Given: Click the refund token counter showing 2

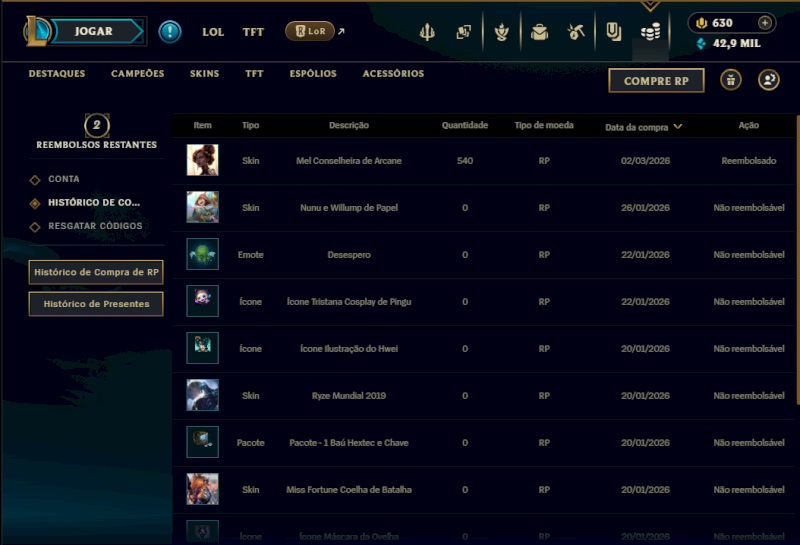Looking at the screenshot, I should (x=96, y=126).
